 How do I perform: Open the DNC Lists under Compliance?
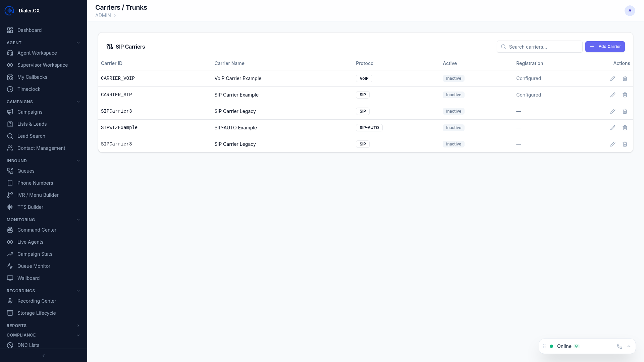pyautogui.click(x=28, y=345)
